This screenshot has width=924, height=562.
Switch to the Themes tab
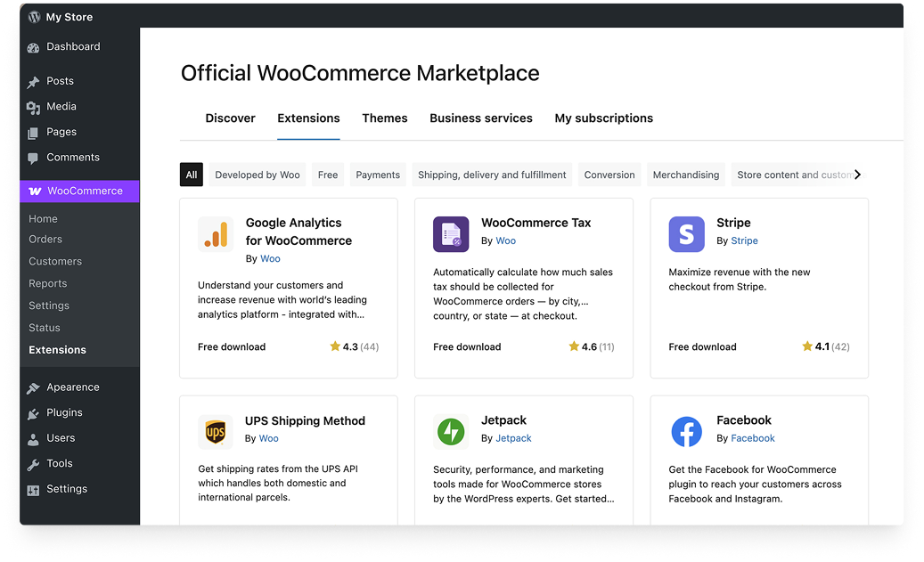[384, 118]
